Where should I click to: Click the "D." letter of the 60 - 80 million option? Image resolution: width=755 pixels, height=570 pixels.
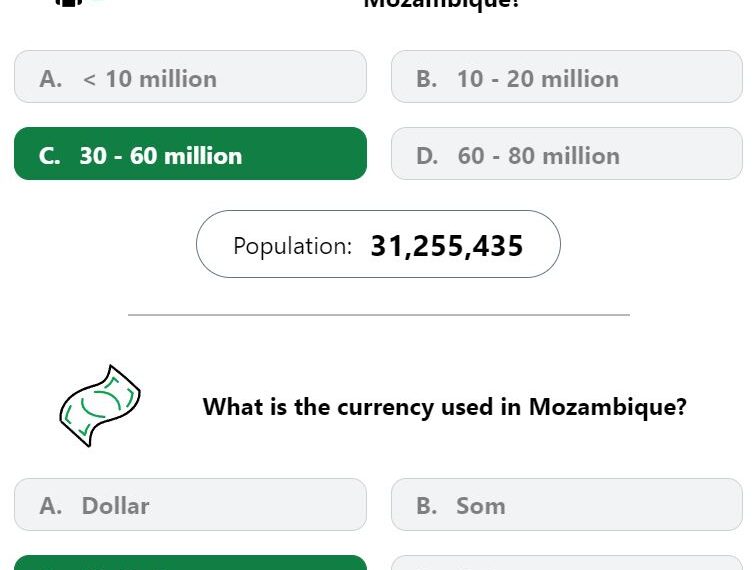tap(427, 156)
